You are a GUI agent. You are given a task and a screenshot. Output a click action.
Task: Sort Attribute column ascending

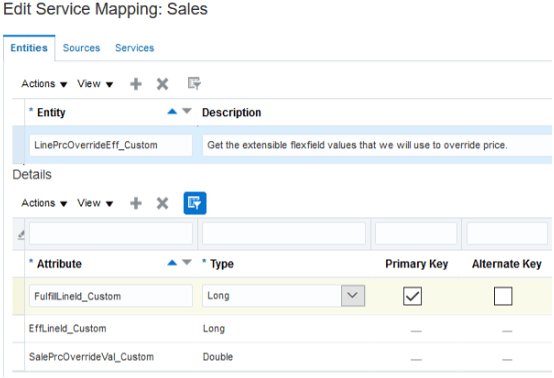coord(172,262)
